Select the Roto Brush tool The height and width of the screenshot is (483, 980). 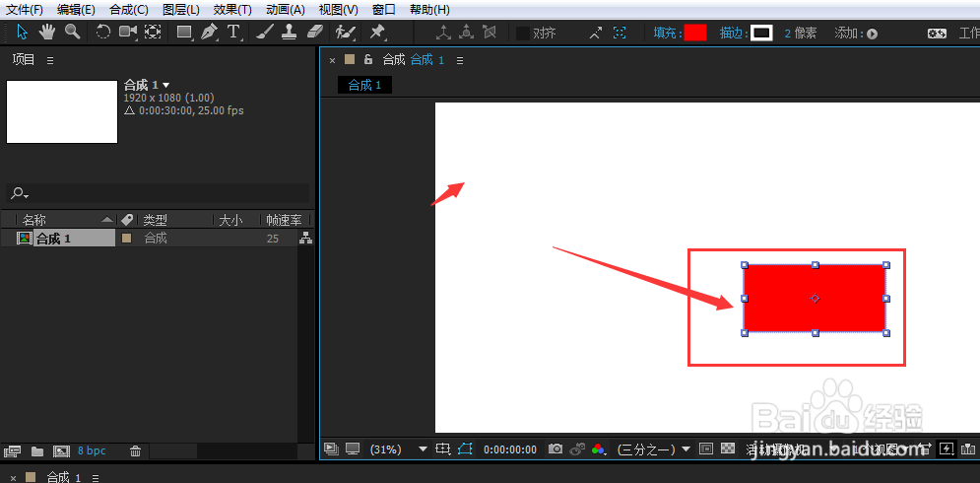click(x=345, y=32)
